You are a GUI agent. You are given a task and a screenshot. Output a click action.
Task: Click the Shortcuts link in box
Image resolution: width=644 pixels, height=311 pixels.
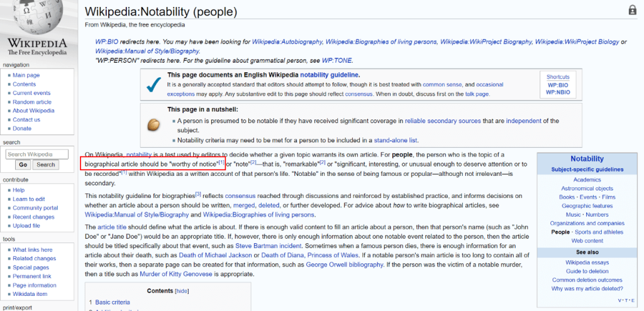558,77
